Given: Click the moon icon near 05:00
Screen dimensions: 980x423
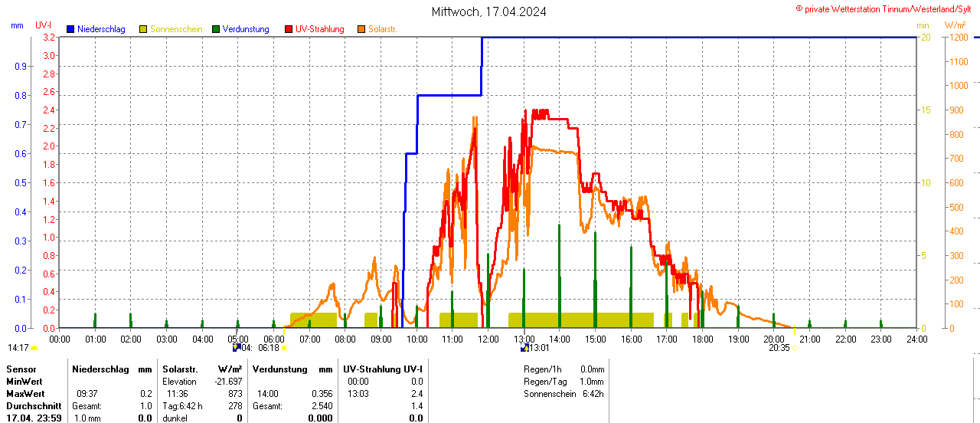Looking at the screenshot, I should point(237,347).
